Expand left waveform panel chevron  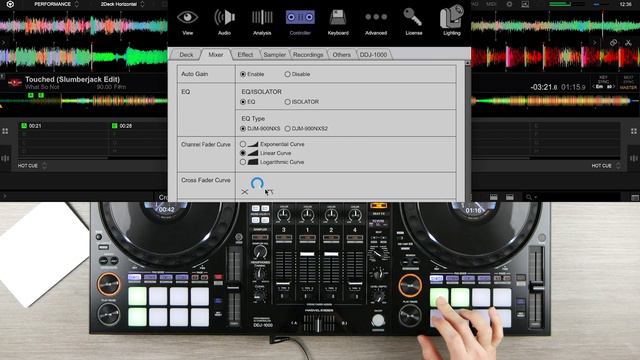coord(4,42)
